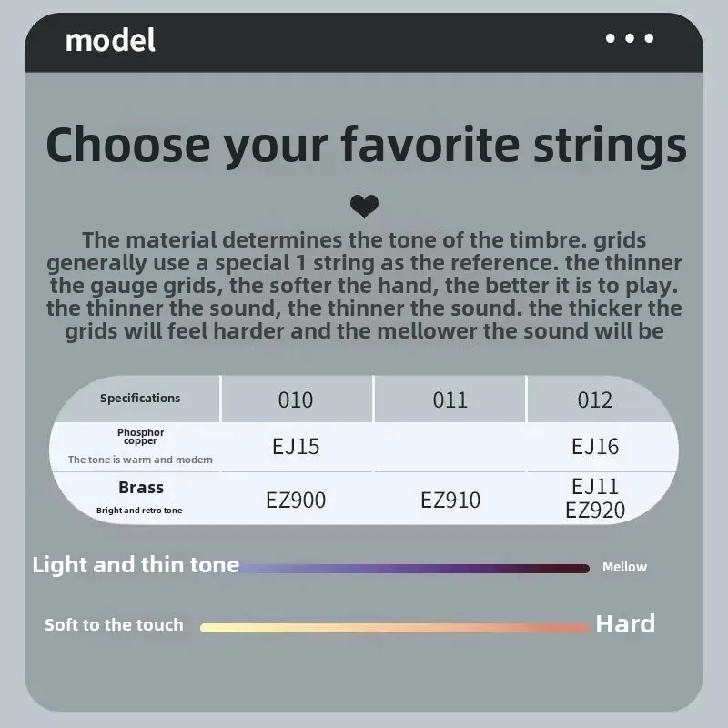The width and height of the screenshot is (728, 728).
Task: Click the Phosphor copper row label
Action: coord(140,437)
